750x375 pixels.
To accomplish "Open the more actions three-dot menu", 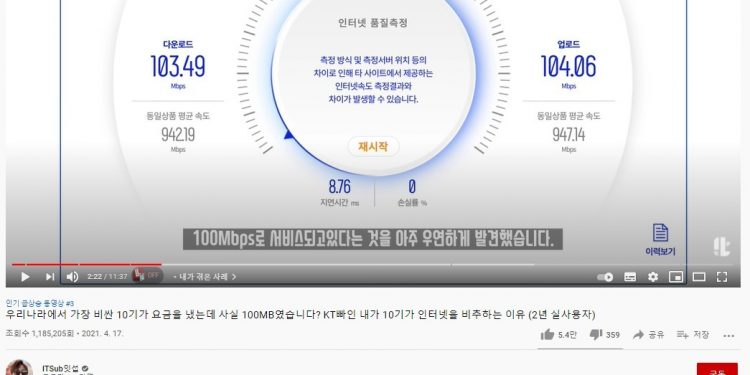I will [x=728, y=336].
